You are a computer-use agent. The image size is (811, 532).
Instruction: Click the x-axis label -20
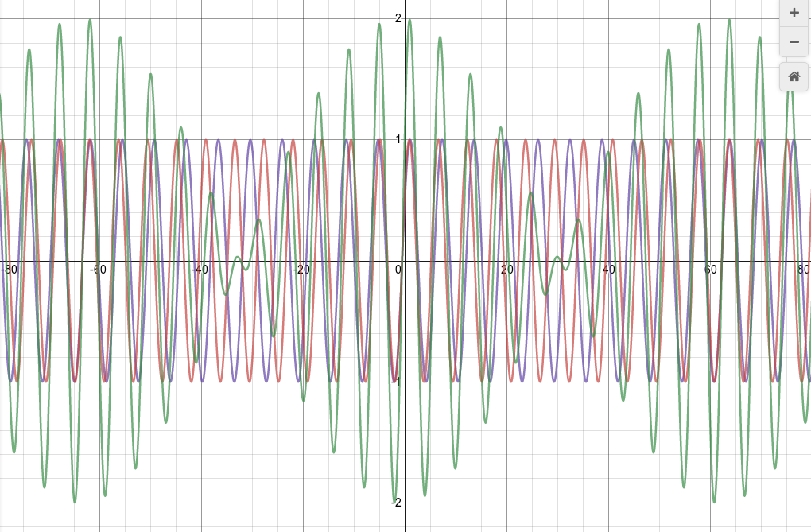click(301, 270)
